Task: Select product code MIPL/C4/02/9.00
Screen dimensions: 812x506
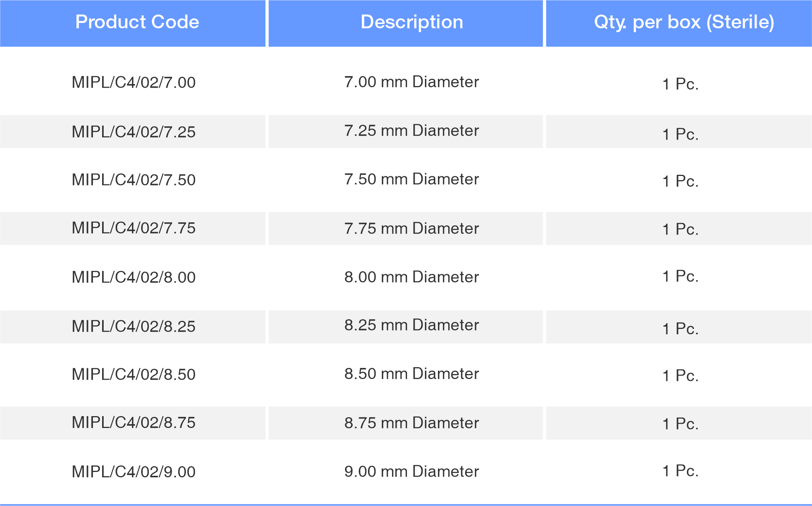Action: [x=133, y=472]
